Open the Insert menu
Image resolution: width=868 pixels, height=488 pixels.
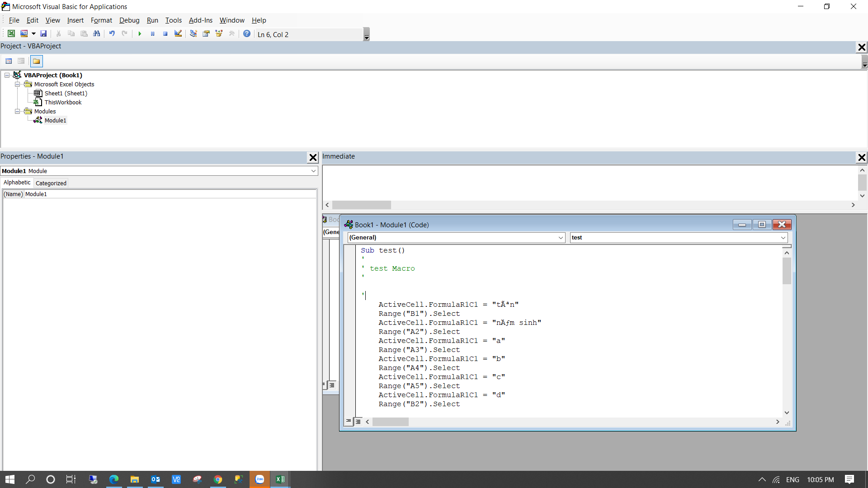(75, 20)
